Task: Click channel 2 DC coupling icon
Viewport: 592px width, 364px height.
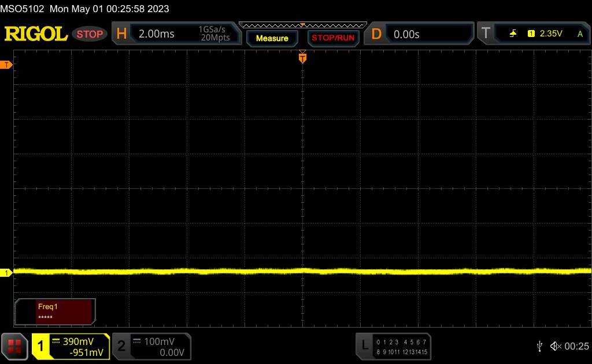Action: [x=137, y=341]
